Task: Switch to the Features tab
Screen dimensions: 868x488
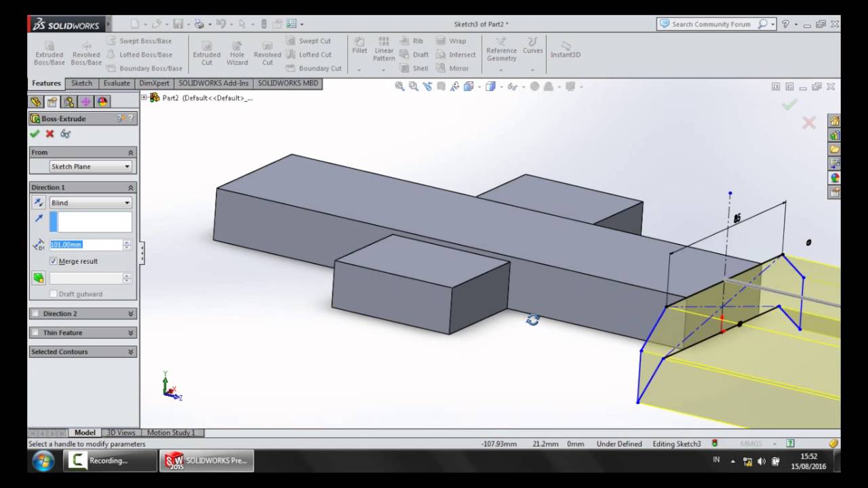Action: point(46,83)
